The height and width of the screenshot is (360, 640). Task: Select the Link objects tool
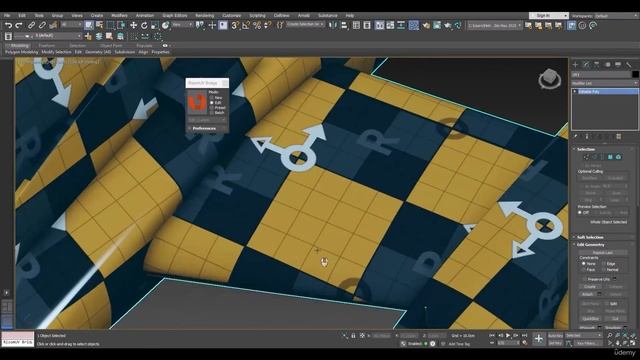tap(31, 25)
